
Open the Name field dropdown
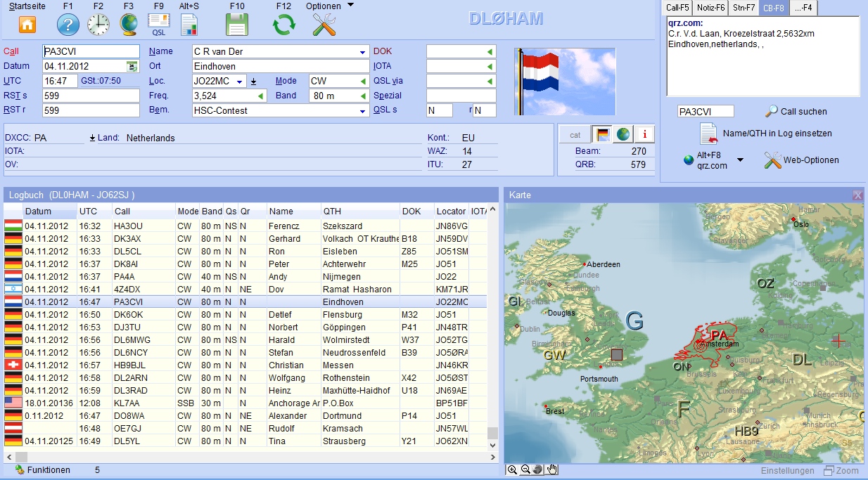point(363,52)
